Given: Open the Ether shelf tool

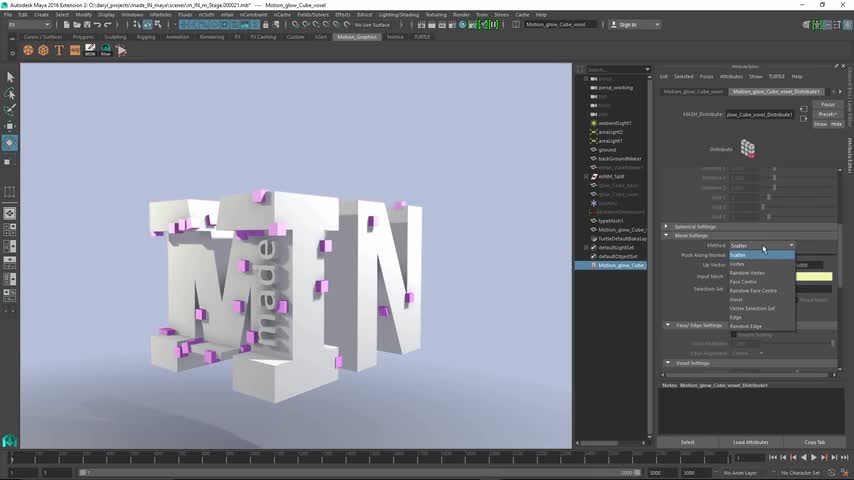Looking at the screenshot, I should tap(106, 51).
